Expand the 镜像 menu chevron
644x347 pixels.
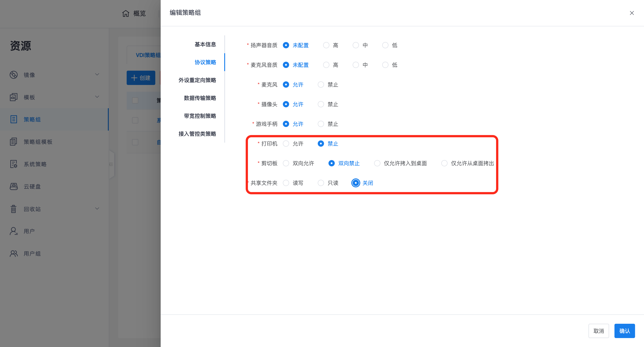97,74
